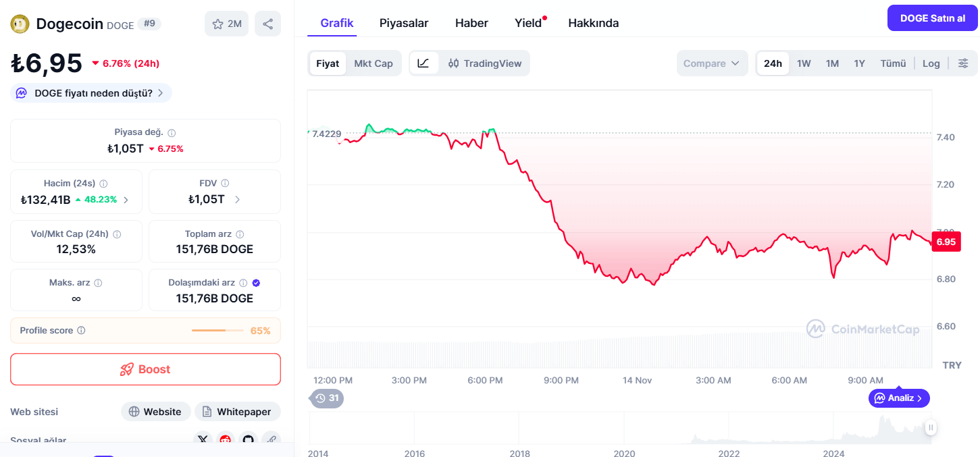980x457 pixels.
Task: Open the Haber tab
Action: 471,23
